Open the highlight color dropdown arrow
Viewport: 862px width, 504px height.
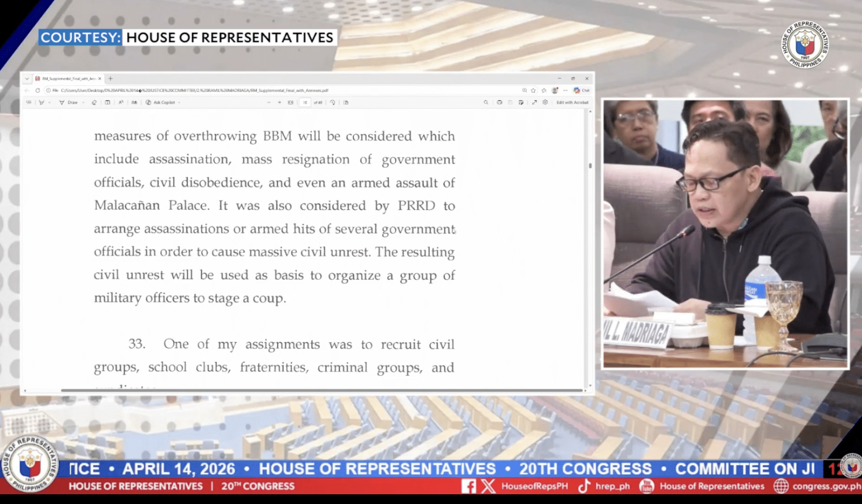[x=49, y=102]
